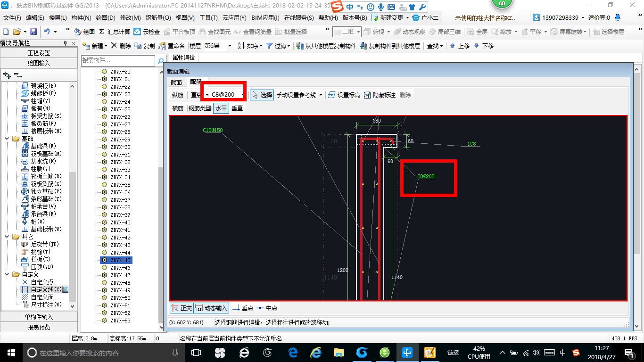Open the 过滤 filter dropdown
The width and height of the screenshot is (644, 362).
coord(289,46)
